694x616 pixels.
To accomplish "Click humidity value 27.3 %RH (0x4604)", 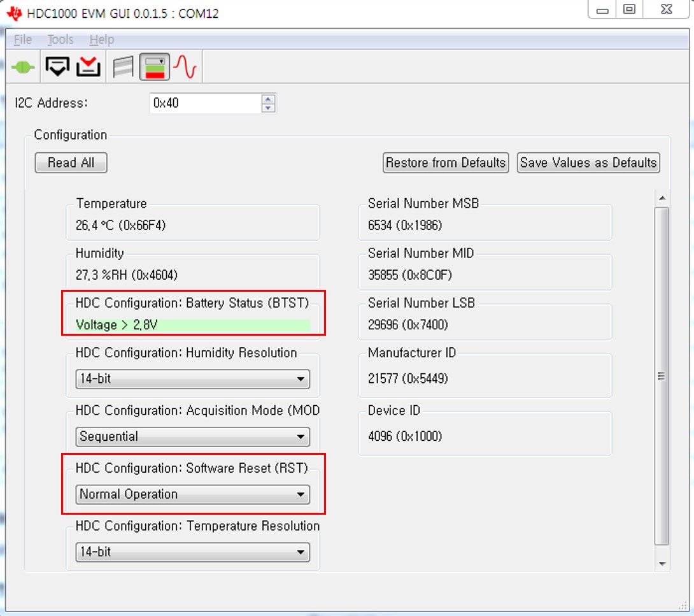I will click(127, 275).
